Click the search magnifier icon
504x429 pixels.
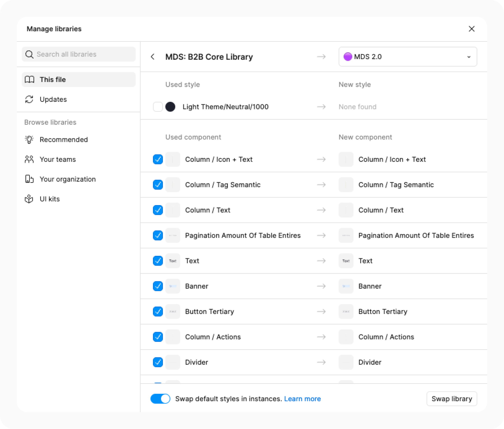click(29, 54)
